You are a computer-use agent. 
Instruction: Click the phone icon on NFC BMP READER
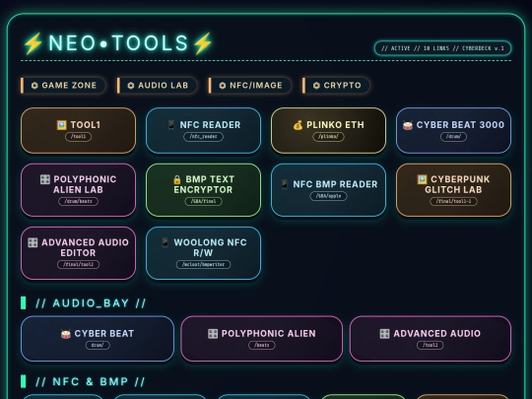tap(285, 184)
